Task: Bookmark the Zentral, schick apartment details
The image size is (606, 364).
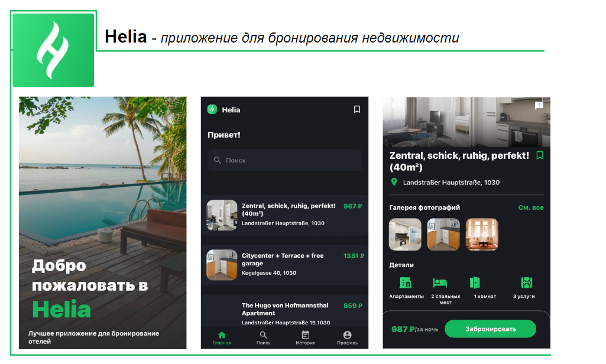Action: tap(540, 155)
